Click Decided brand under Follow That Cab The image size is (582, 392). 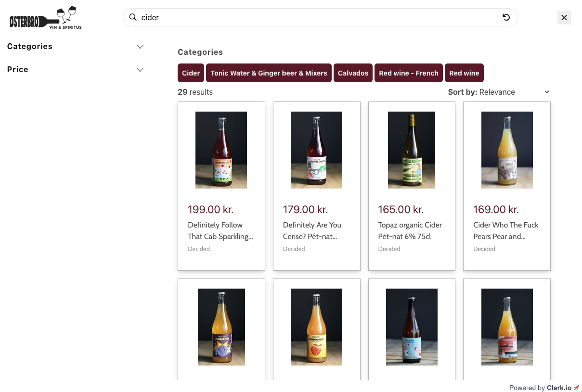199,249
